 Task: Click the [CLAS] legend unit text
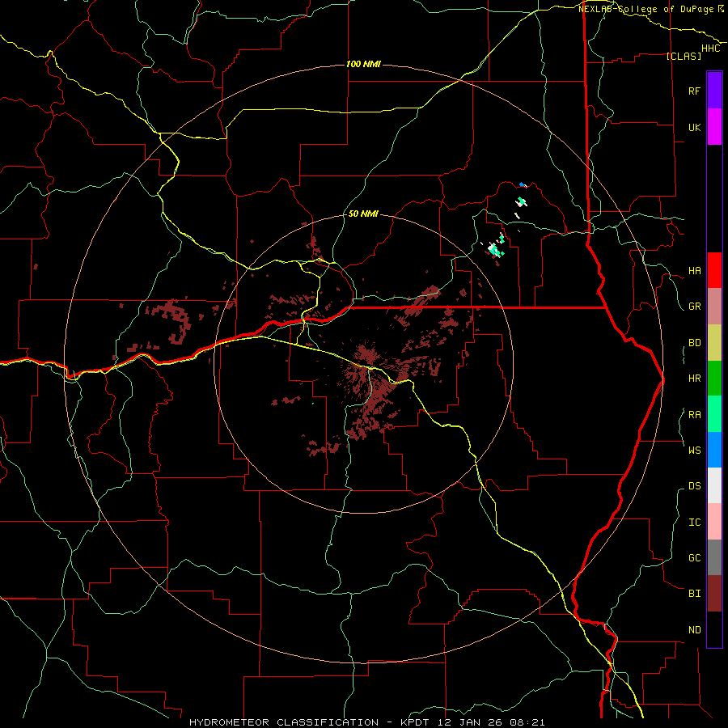pyautogui.click(x=684, y=56)
